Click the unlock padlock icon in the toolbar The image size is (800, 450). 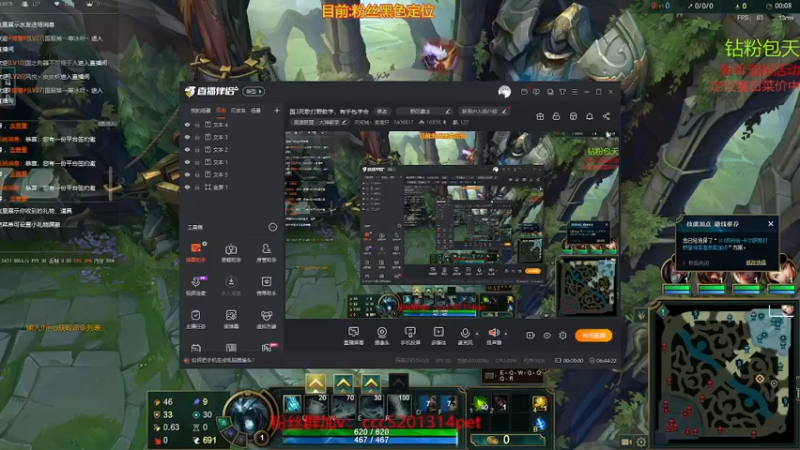pos(556,116)
